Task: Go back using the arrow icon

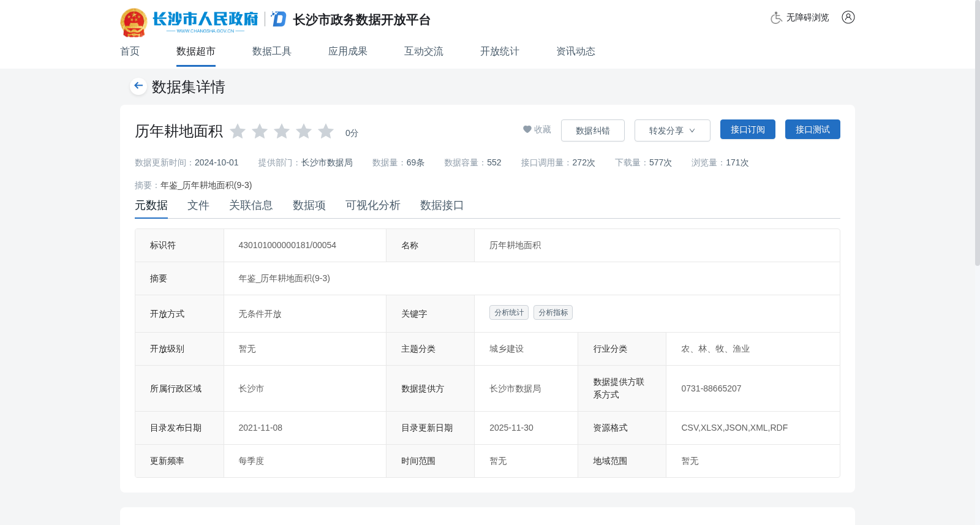Action: 138,86
